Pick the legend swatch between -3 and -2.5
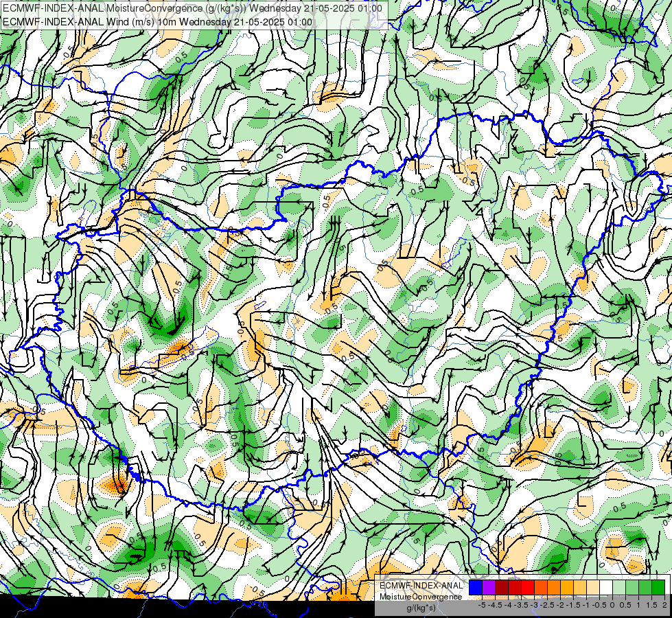 (541, 588)
